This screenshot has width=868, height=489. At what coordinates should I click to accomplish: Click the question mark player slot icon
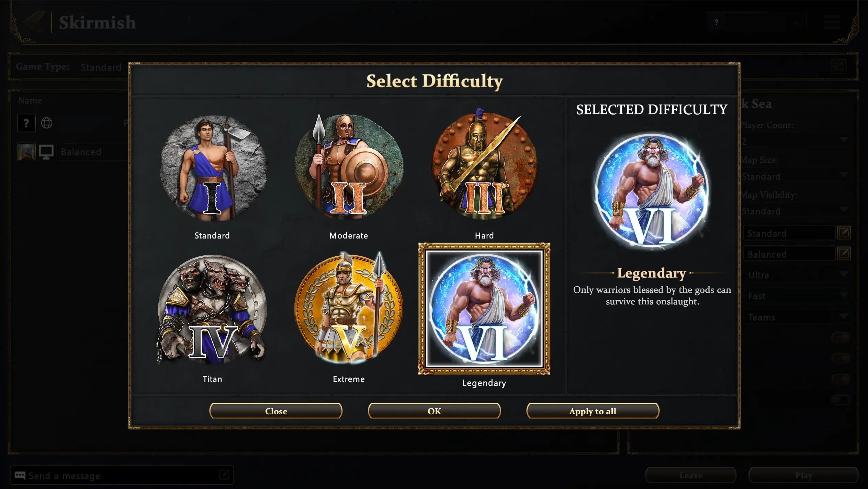point(26,123)
